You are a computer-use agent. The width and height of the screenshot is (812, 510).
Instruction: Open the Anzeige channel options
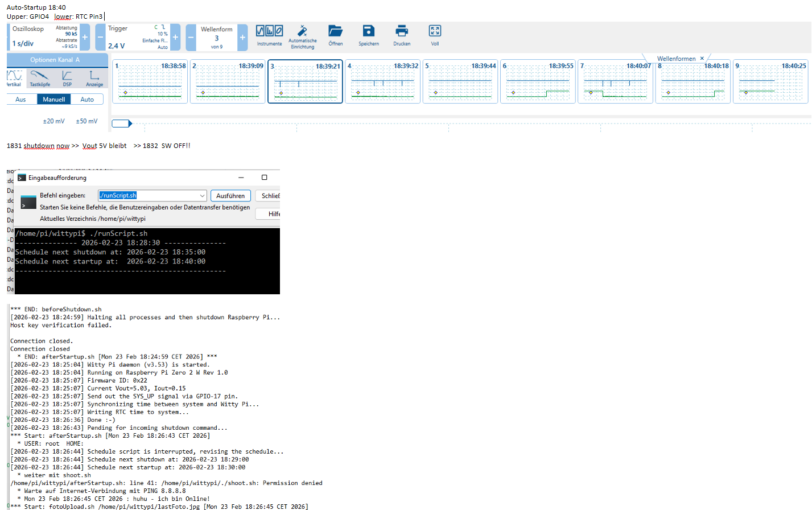click(x=94, y=77)
